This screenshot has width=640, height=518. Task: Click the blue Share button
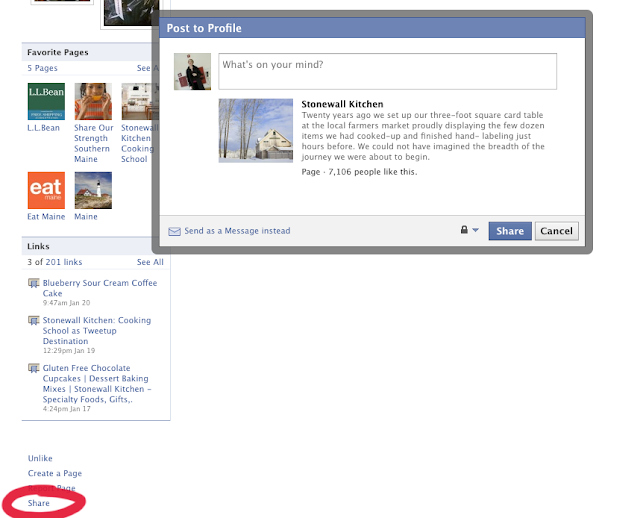click(x=510, y=231)
